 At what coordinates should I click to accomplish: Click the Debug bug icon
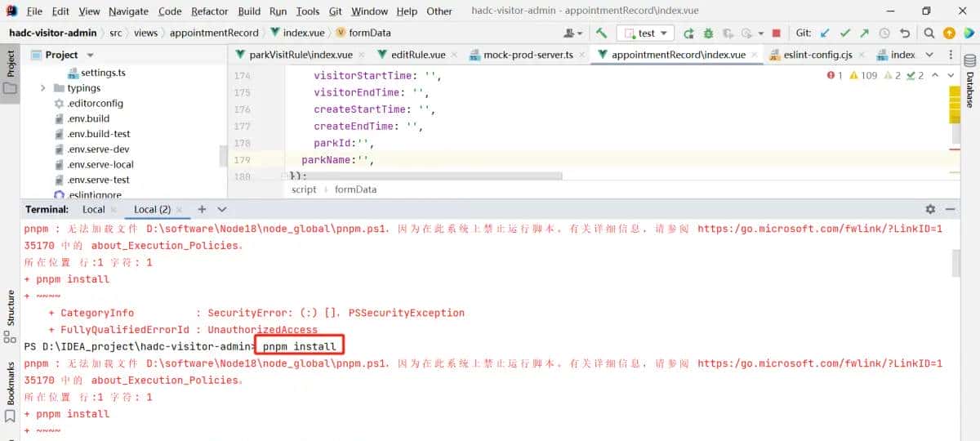click(x=708, y=33)
